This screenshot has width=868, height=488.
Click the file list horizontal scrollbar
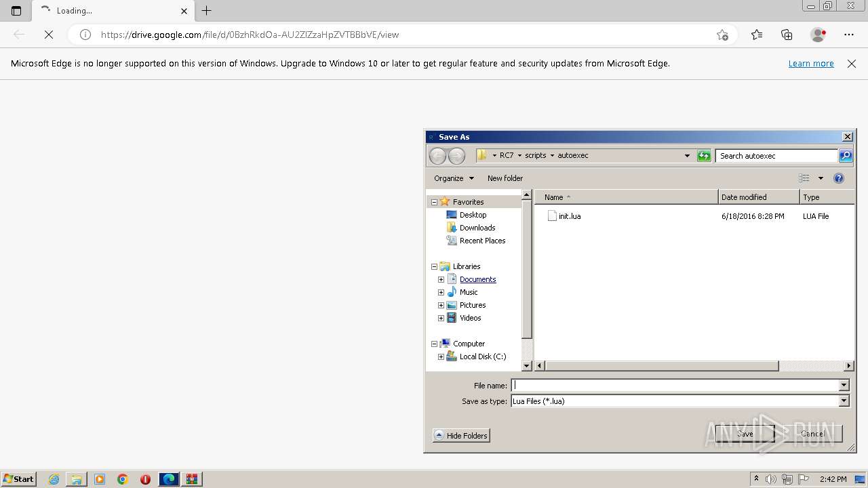(662, 366)
